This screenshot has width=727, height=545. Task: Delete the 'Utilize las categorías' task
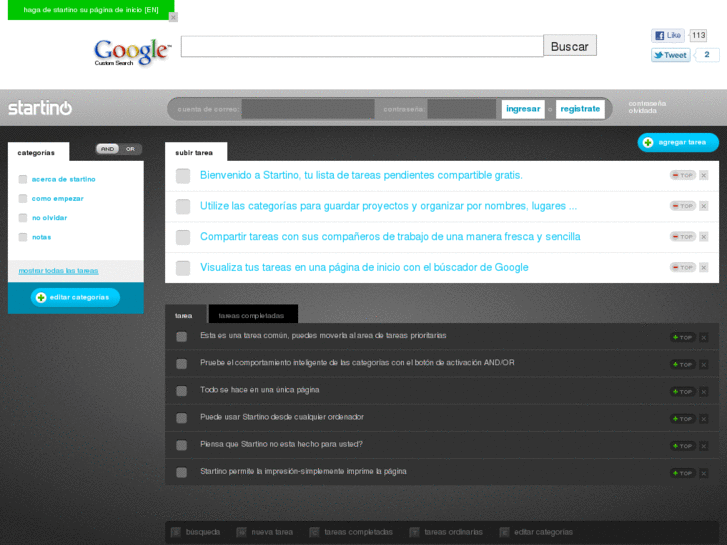tap(704, 206)
